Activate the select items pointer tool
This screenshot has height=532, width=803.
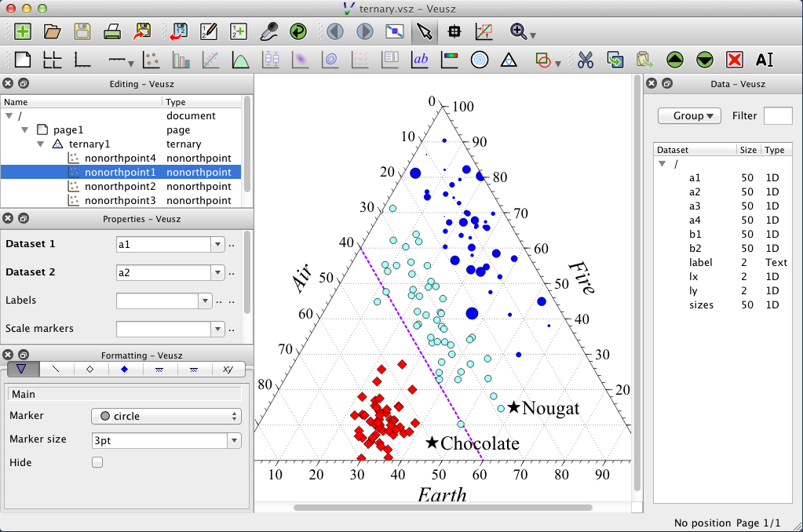click(425, 31)
